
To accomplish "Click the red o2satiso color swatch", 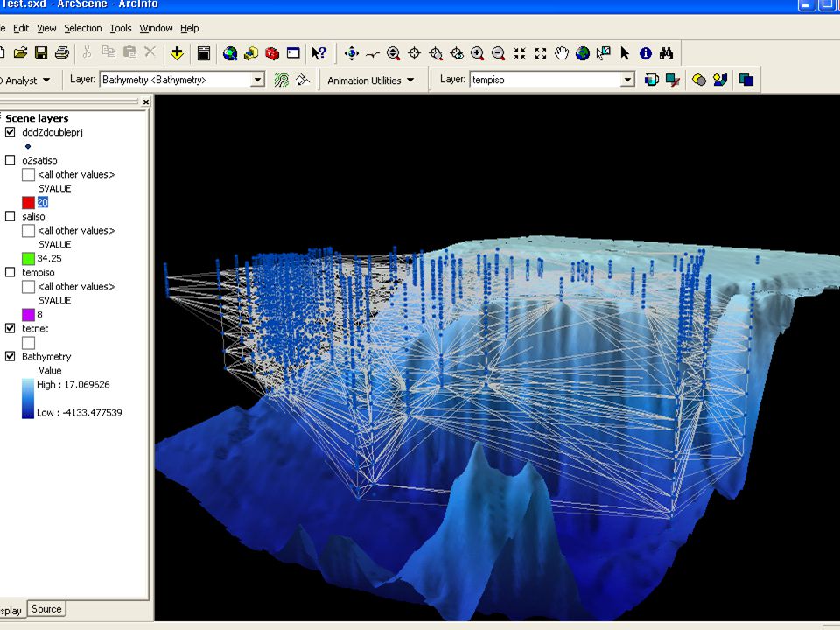I will tap(28, 202).
